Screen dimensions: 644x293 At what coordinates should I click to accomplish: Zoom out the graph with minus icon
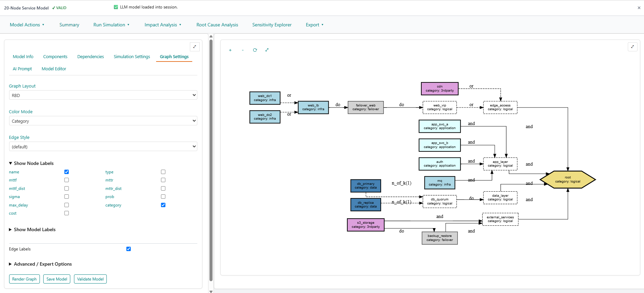click(243, 50)
